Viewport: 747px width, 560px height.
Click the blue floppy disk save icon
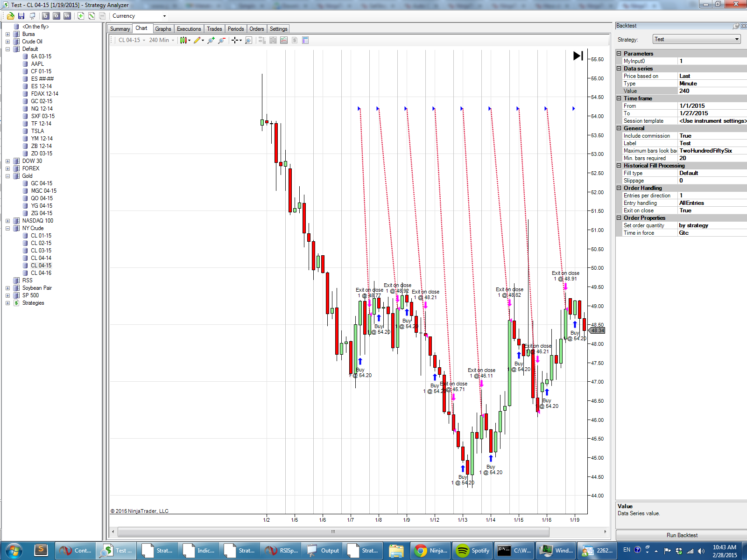point(21,16)
